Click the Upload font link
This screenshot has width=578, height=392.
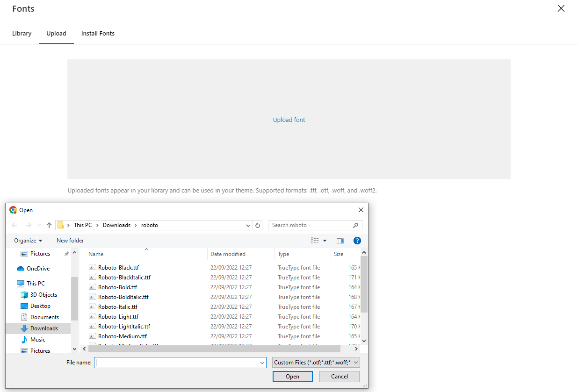point(289,120)
